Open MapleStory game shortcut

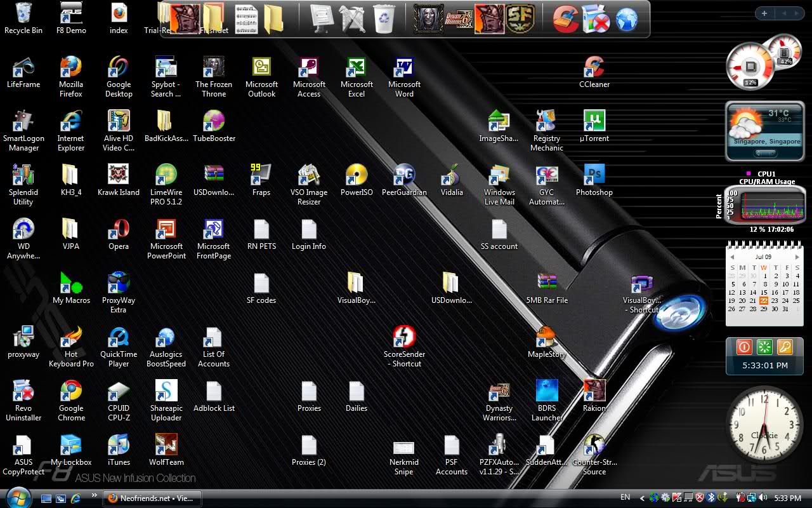tap(547, 342)
